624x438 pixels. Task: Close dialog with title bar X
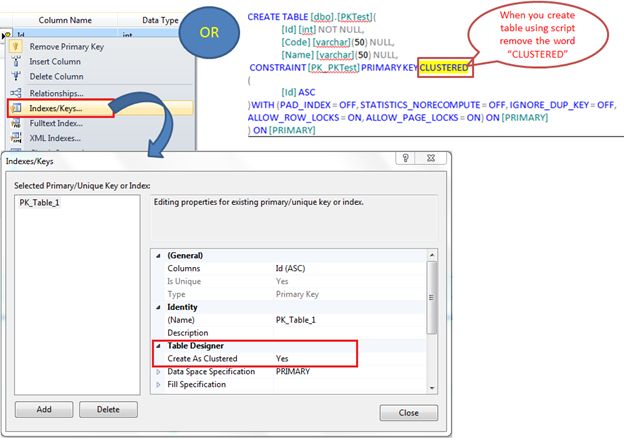(430, 158)
